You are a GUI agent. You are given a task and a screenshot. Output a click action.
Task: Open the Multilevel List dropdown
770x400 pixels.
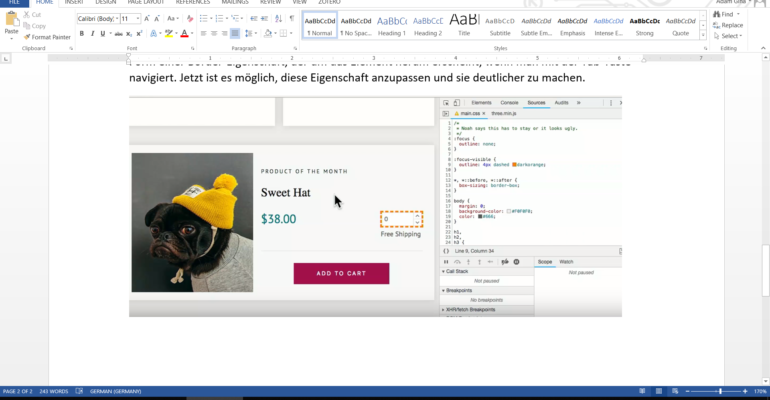coord(242,19)
